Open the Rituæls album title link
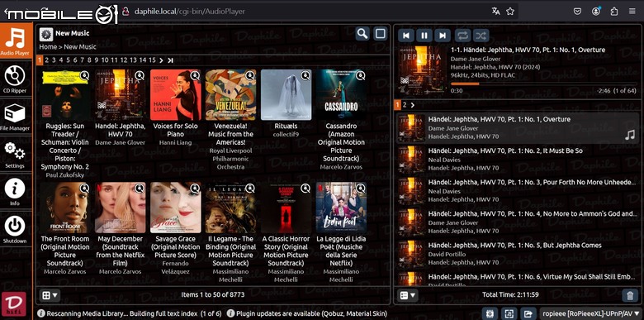The height and width of the screenshot is (320, 644). (286, 126)
